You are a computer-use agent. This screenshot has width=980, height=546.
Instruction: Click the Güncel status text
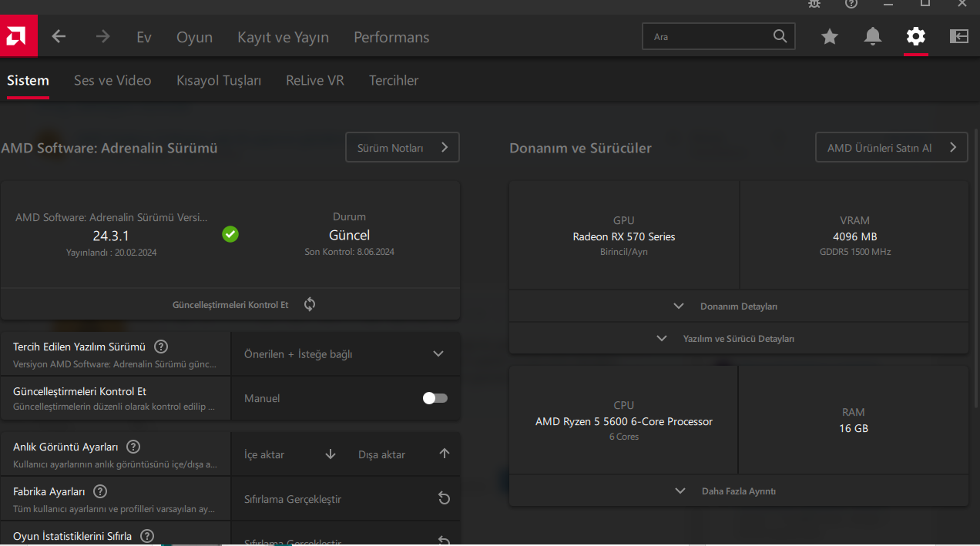click(349, 235)
